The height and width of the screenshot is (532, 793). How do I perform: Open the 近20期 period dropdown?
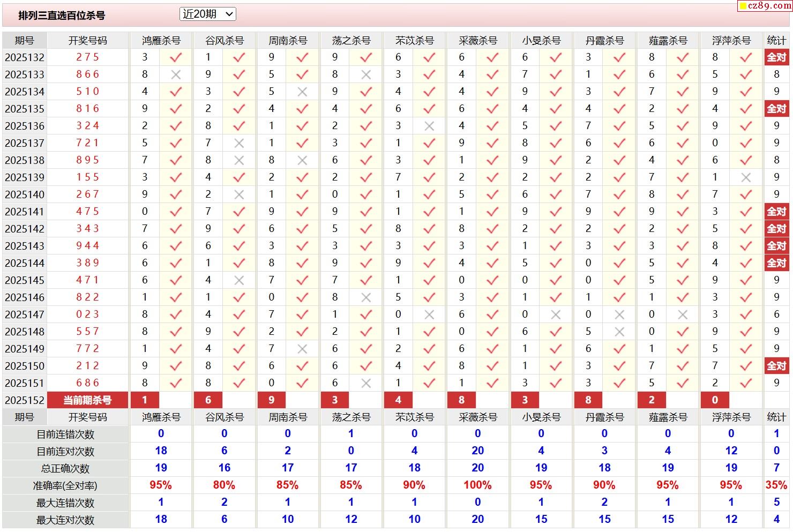207,14
